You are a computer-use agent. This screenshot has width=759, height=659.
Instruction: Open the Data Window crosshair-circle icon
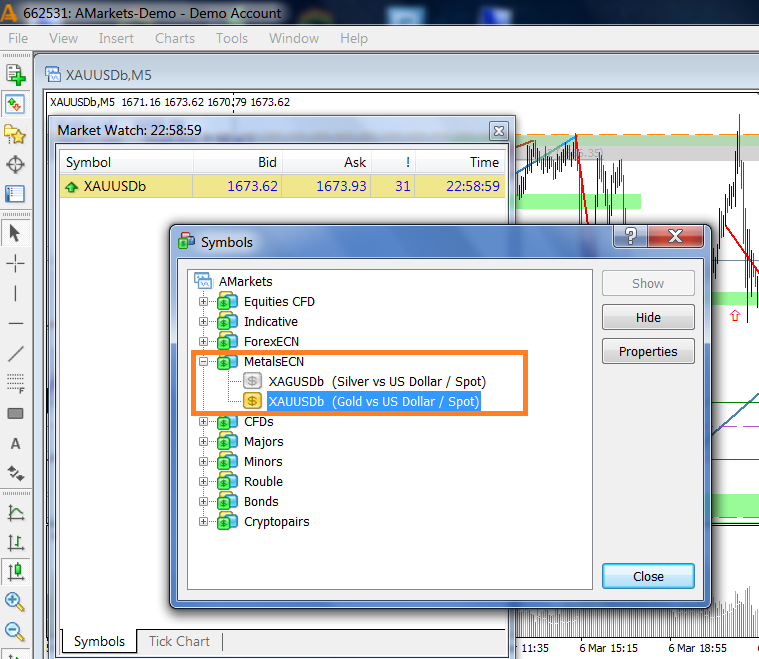pos(15,165)
